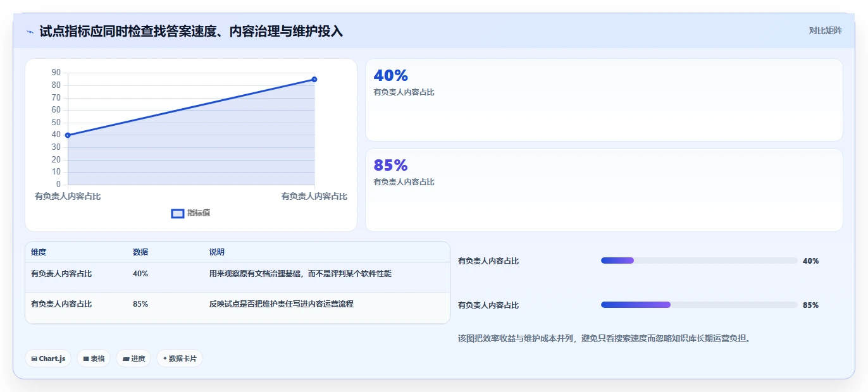Click the 40% value right of the progress bar
The height and width of the screenshot is (392, 868).
(x=810, y=261)
